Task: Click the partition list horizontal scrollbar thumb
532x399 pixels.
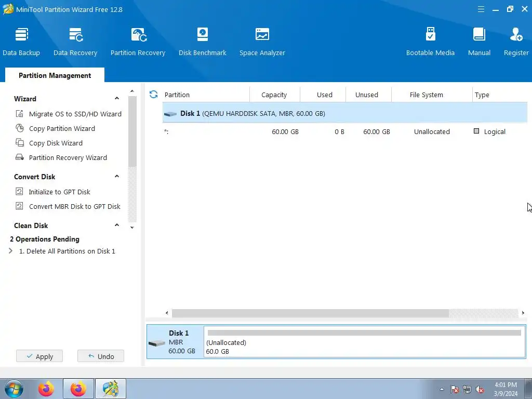Action: (x=310, y=313)
